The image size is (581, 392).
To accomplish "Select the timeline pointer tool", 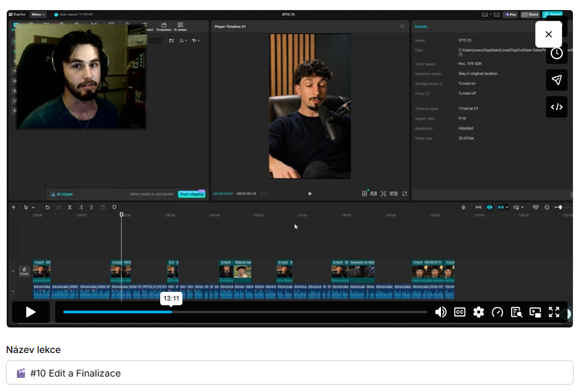I will pos(26,207).
